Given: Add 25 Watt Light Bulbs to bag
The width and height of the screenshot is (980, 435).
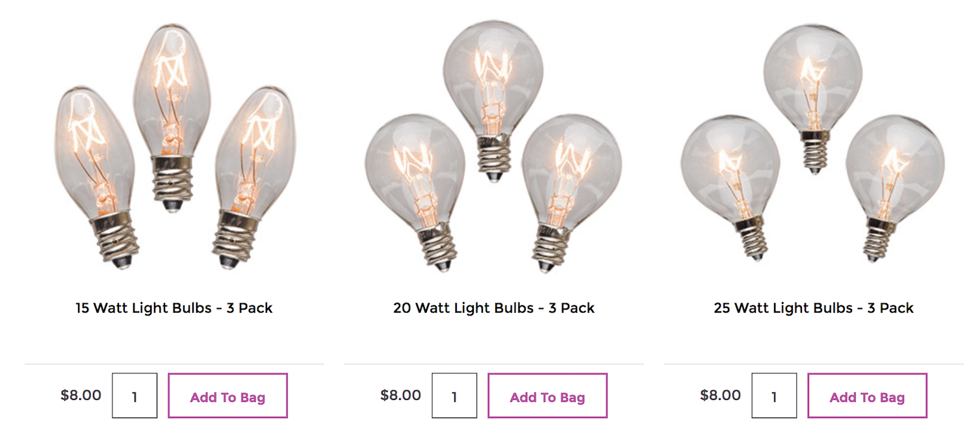Looking at the screenshot, I should (x=867, y=395).
